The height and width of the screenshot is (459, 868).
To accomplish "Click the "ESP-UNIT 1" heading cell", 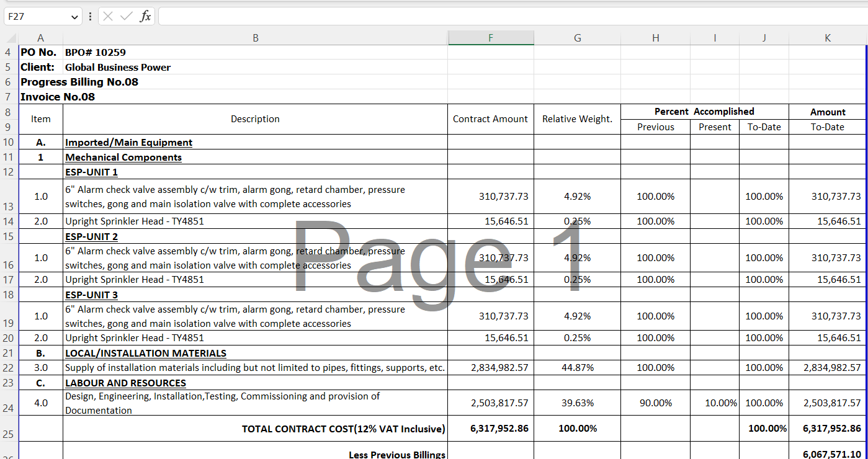I will tap(255, 172).
